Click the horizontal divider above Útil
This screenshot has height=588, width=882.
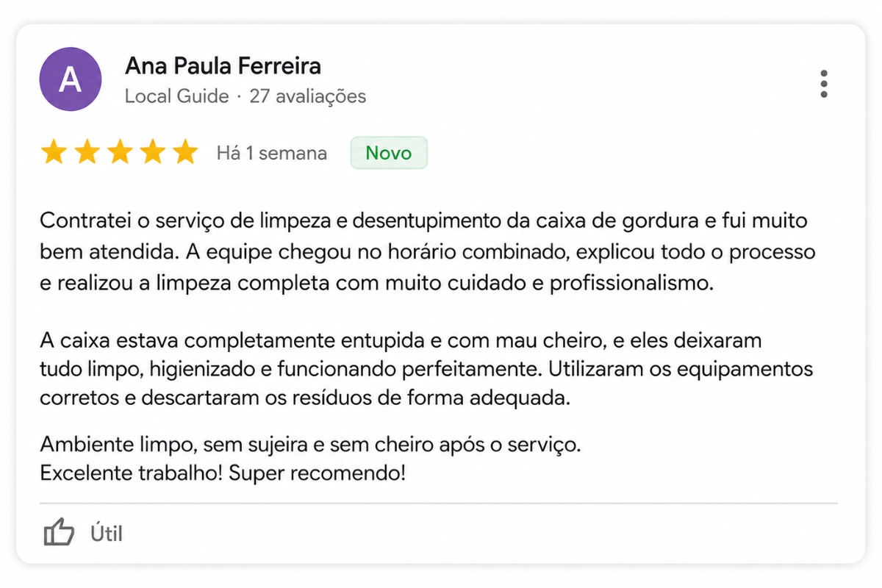pyautogui.click(x=439, y=503)
